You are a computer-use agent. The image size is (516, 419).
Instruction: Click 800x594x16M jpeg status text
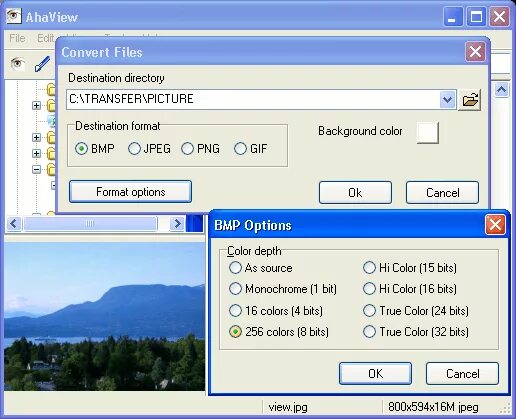click(x=433, y=407)
